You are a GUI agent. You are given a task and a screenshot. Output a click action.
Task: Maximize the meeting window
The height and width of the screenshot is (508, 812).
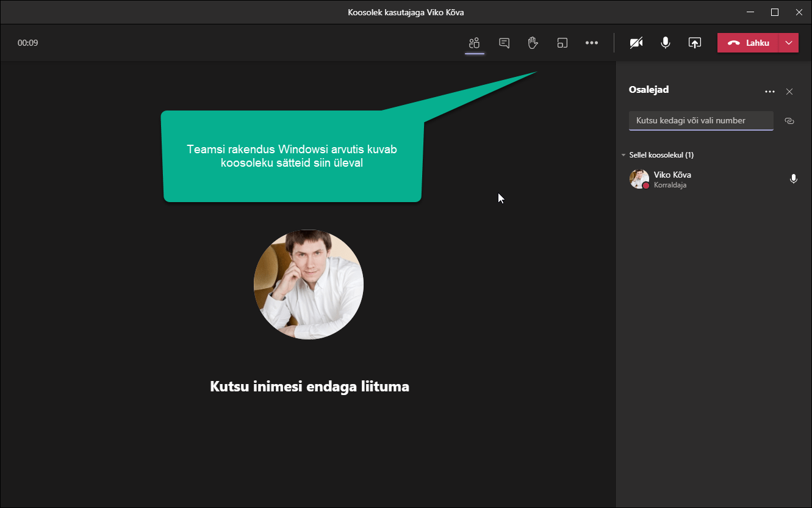pyautogui.click(x=775, y=12)
